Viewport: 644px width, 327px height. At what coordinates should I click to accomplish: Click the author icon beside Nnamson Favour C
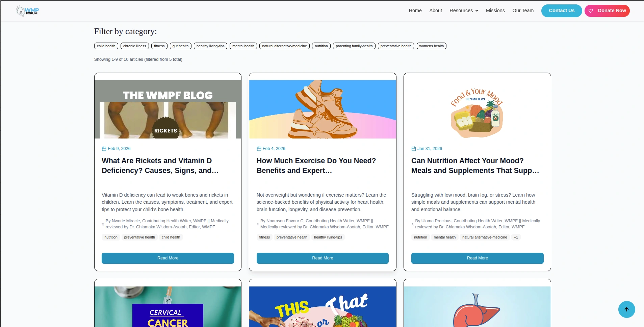tap(258, 224)
